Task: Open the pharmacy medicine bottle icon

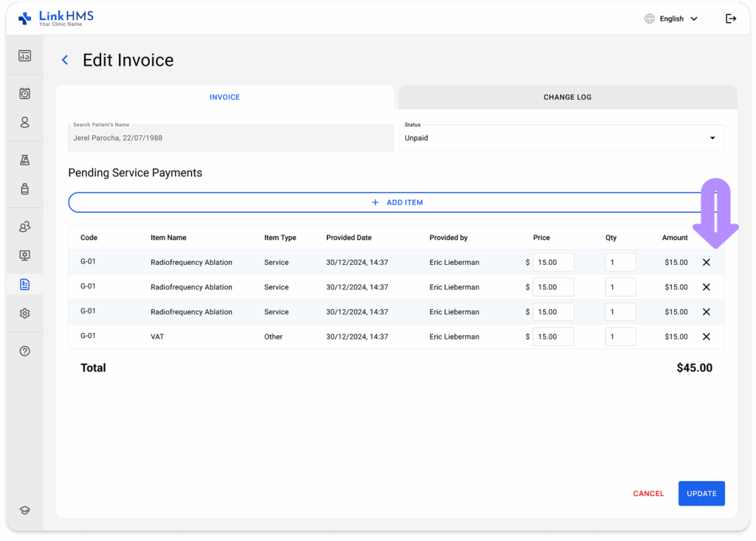Action: click(24, 188)
